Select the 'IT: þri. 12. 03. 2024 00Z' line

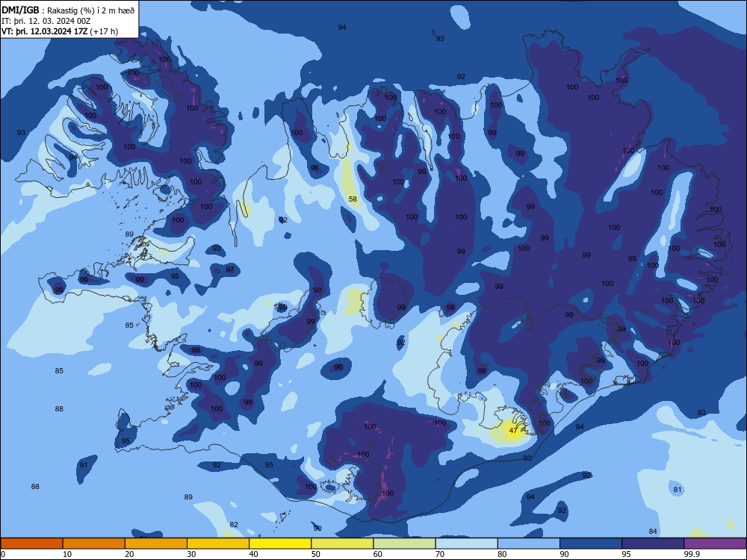46,21
